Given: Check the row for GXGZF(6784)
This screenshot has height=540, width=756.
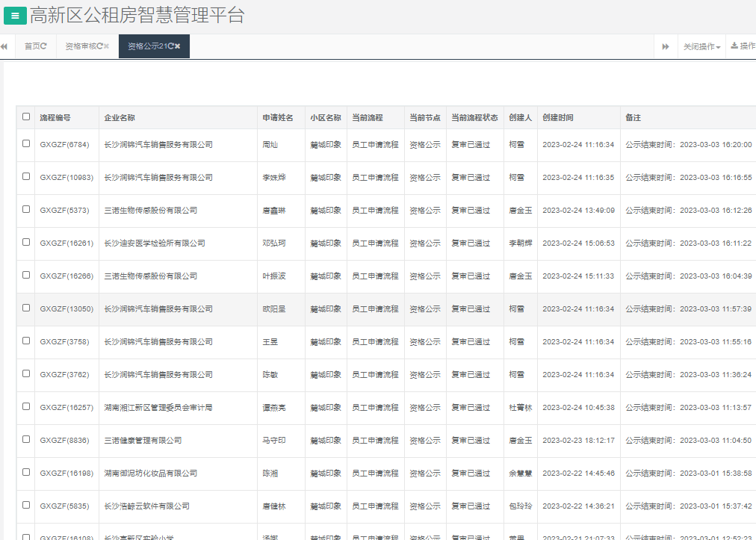Looking at the screenshot, I should (26, 143).
